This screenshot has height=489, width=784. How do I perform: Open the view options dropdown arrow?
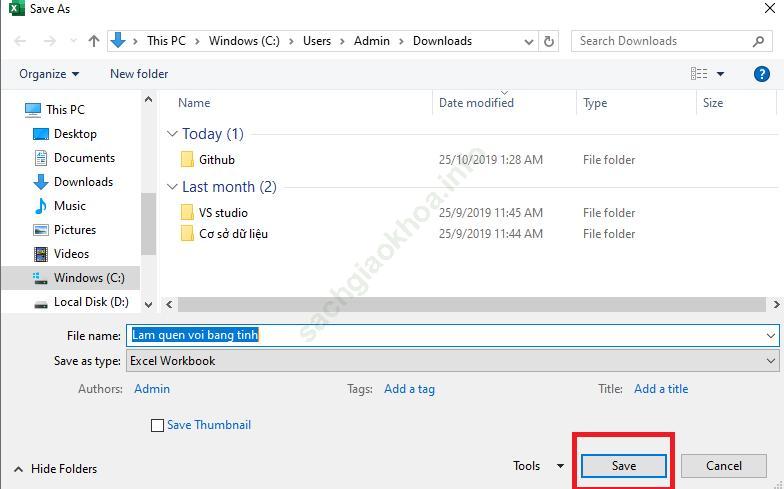pos(720,74)
